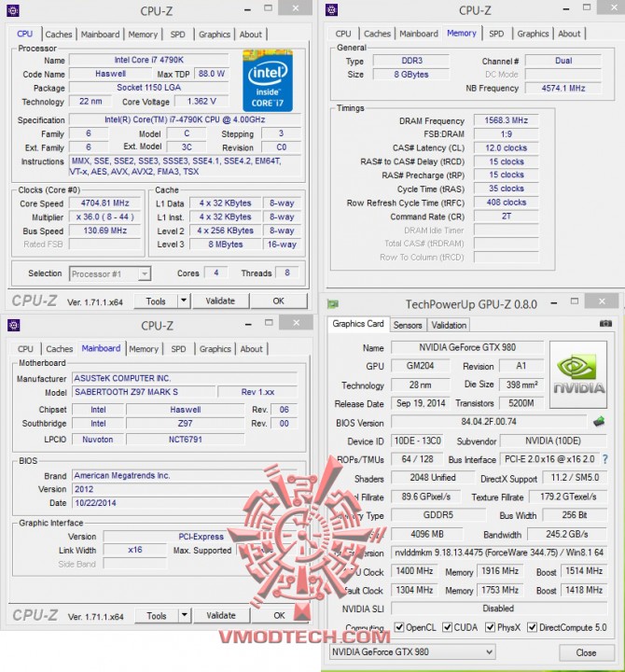The width and height of the screenshot is (625, 672).
Task: Click the NVIDIA logo in GPU-Z
Action: pos(578,374)
